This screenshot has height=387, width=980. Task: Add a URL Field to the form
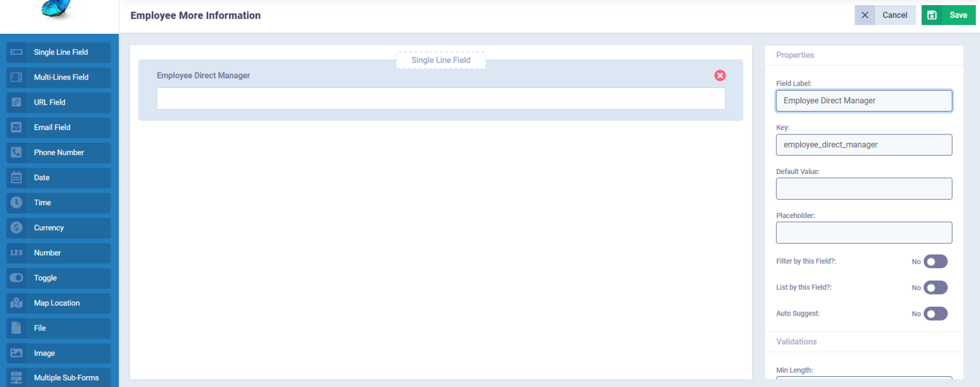pyautogui.click(x=58, y=102)
